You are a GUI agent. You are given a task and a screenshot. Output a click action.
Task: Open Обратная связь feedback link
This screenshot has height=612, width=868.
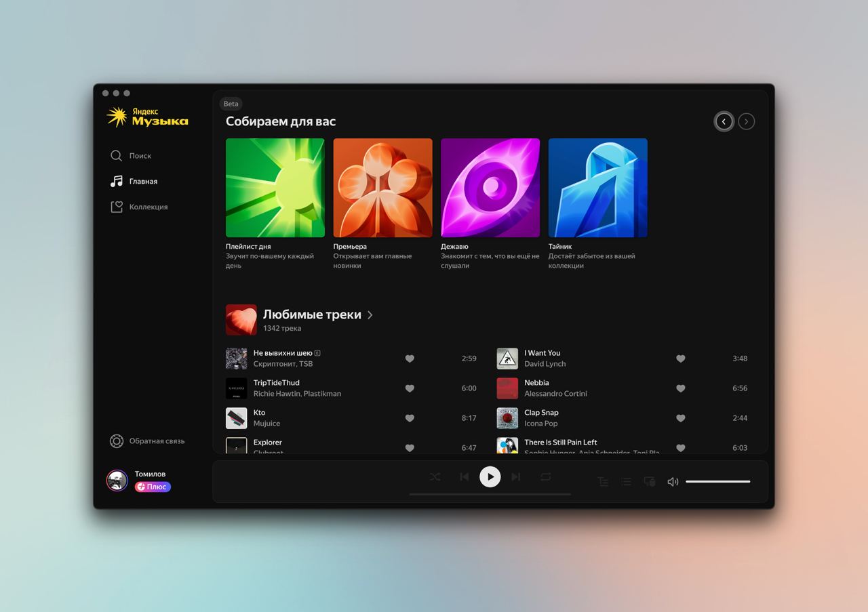coord(147,441)
